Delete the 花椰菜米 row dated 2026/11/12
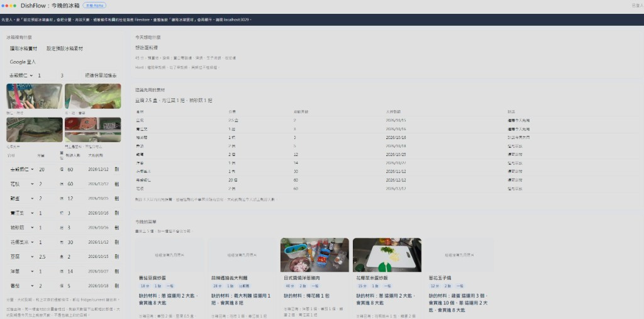Viewport: 644px width, 319px height. (x=116, y=242)
